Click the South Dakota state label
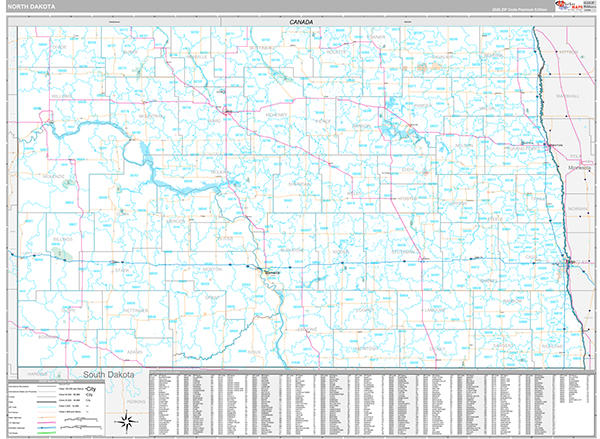 coord(109,374)
